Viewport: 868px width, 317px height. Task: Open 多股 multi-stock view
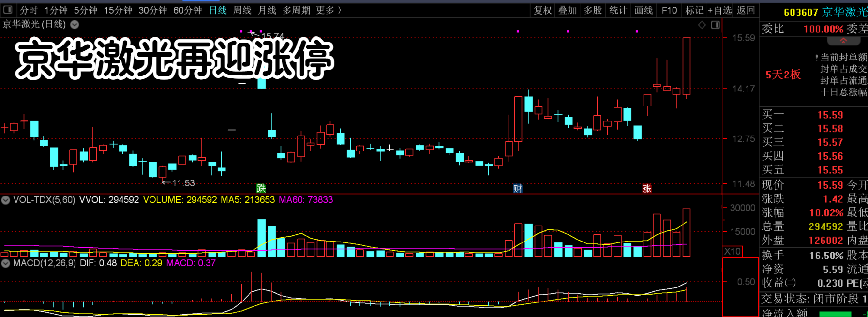[x=593, y=10]
